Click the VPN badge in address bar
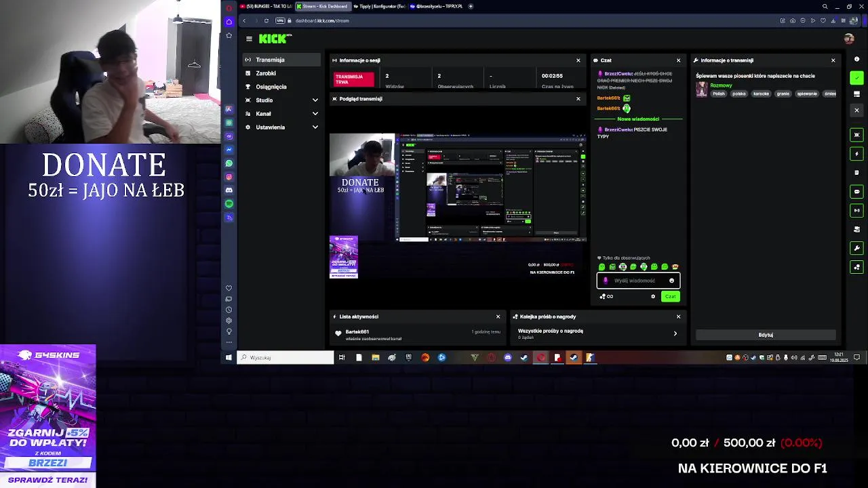Screen dimensions: 868x488 pos(279,20)
